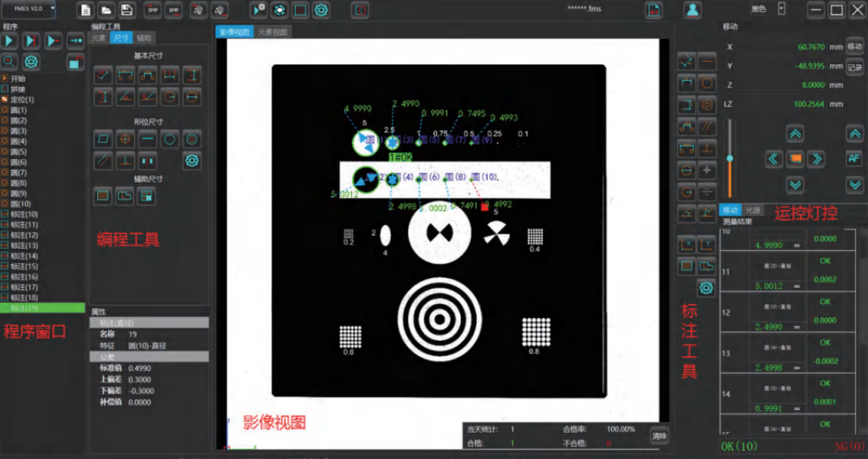The width and height of the screenshot is (868, 459).
Task: Click the first BMP export icon
Action: pyautogui.click(x=152, y=10)
